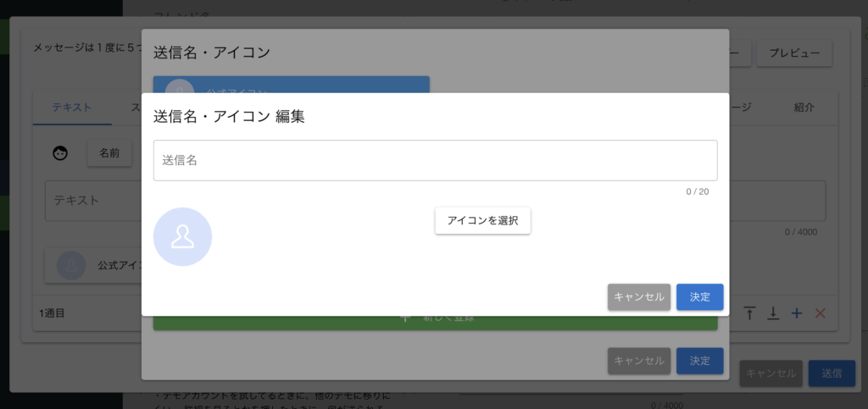Click the テキスト message text area
Screen dimensions: 868x409
tap(89, 201)
